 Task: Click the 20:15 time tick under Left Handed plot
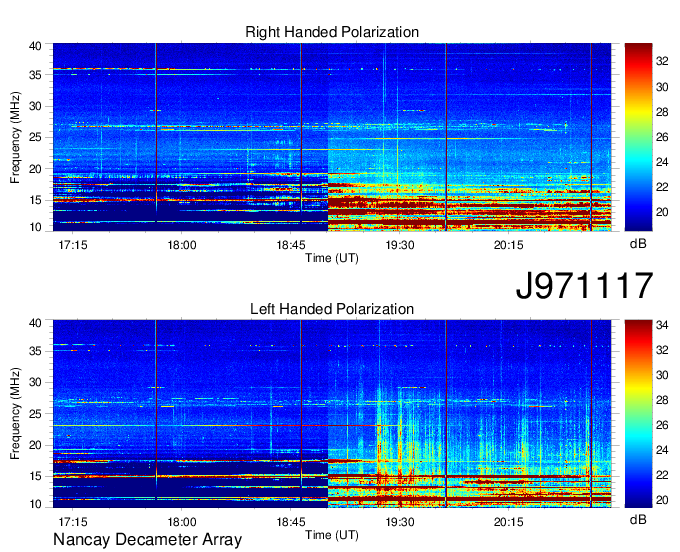(509, 522)
